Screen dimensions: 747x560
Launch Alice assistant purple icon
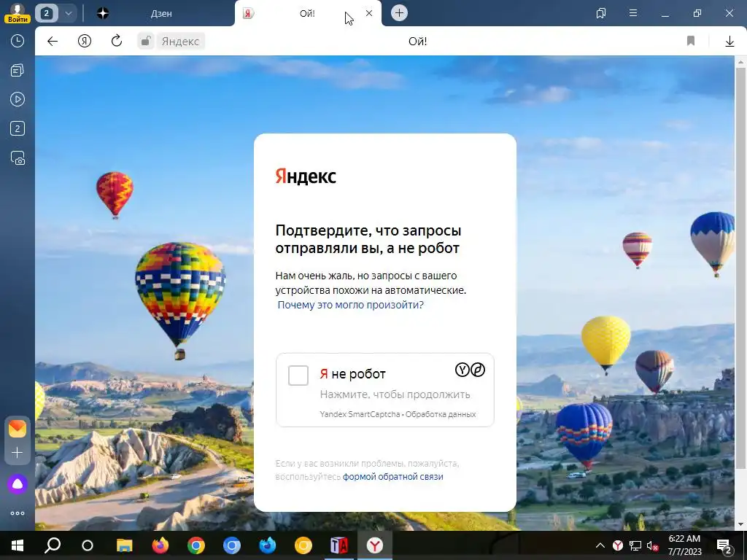click(18, 484)
